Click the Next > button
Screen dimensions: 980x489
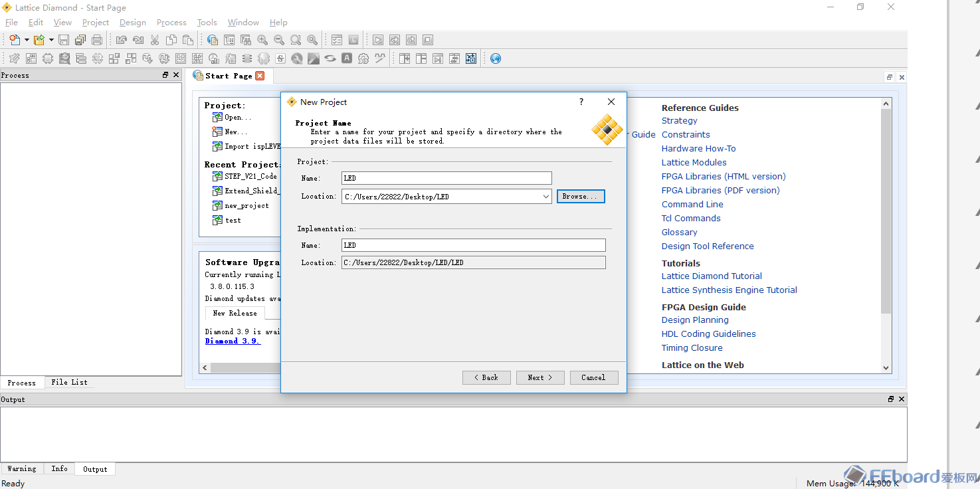pos(540,377)
